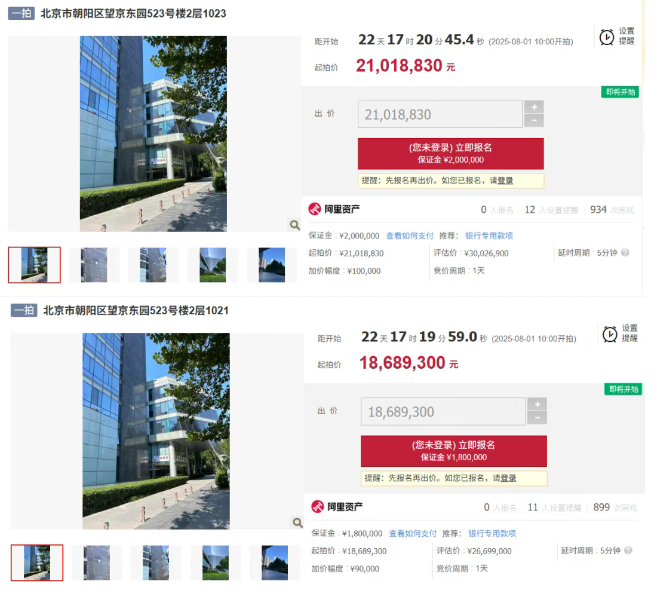Viewport: 661px width, 598px height.
Task: Show help icon beside 延时周期 in 1021 listing
Action: pyautogui.click(x=628, y=550)
